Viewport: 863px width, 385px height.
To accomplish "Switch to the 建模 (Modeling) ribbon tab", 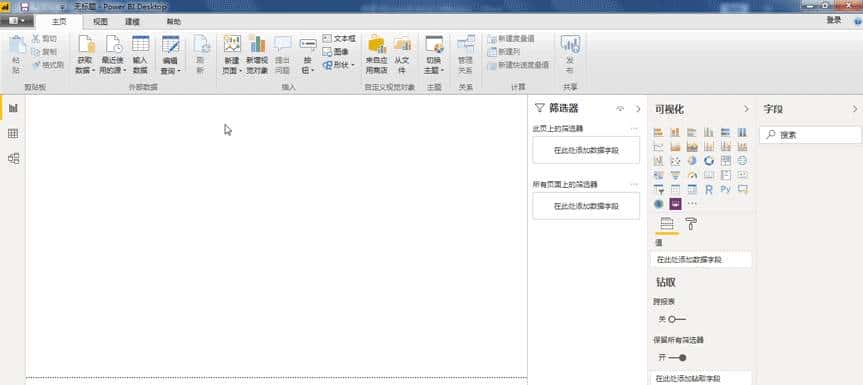I will 132,21.
